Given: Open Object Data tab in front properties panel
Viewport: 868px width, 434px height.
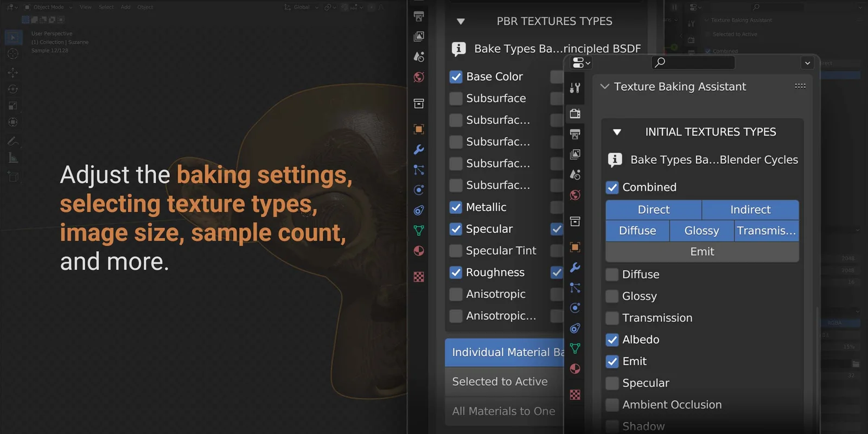Looking at the screenshot, I should tap(575, 348).
